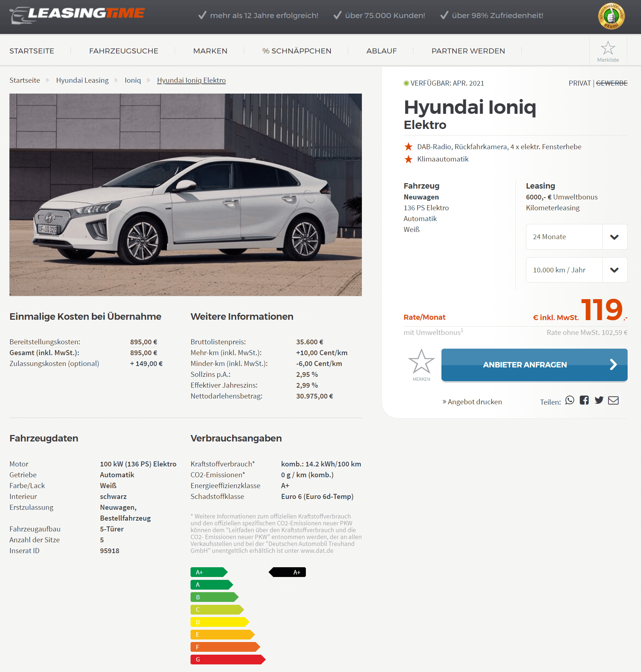The height and width of the screenshot is (672, 641).
Task: Click Startseite breadcrumb link
Action: coord(25,80)
